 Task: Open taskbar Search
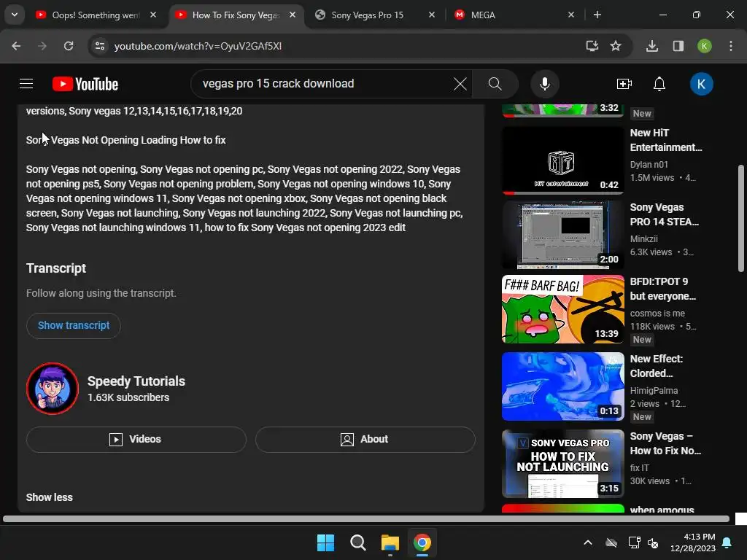pos(357,542)
